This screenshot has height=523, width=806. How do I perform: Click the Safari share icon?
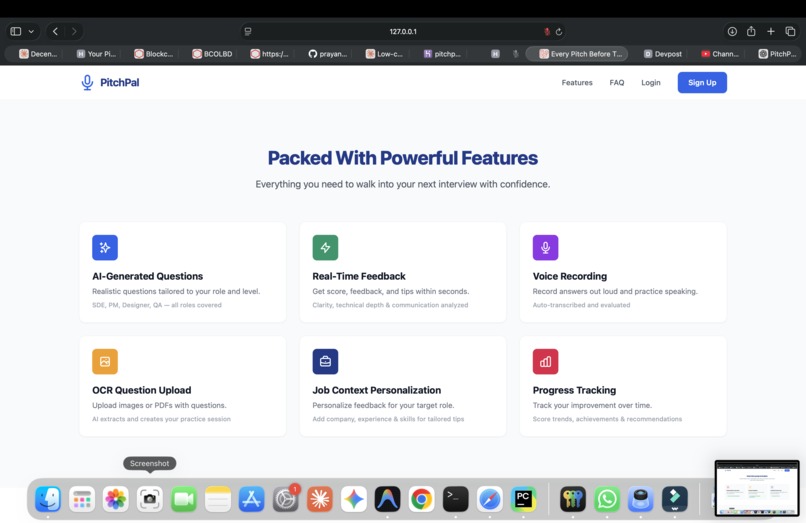751,31
